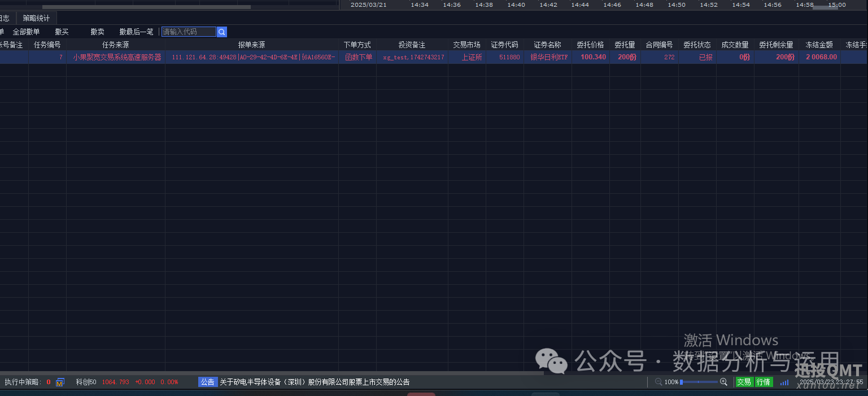Screen dimensions: 868x396
Task: Open the 策略统计 tab
Action: coord(36,18)
